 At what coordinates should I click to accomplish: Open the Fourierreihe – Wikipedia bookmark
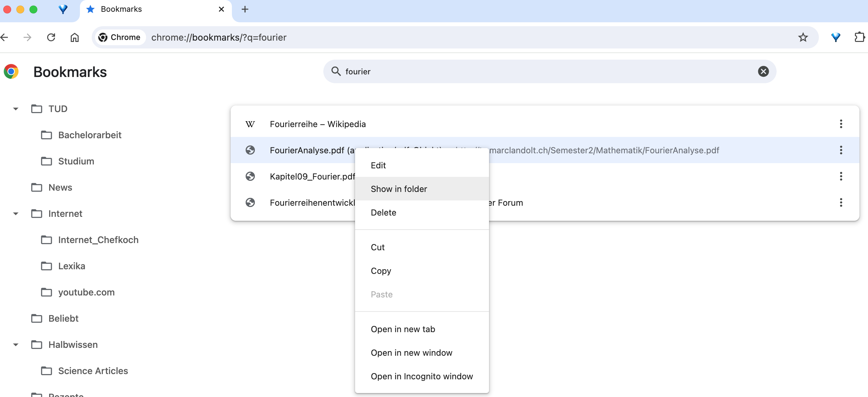(x=317, y=124)
